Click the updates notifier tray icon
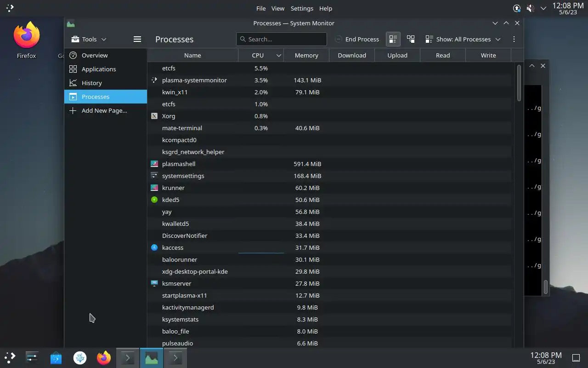 tap(517, 8)
